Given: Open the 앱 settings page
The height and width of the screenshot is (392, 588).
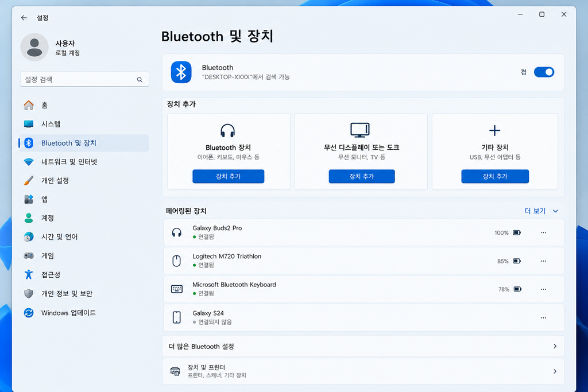Looking at the screenshot, I should coord(84,199).
